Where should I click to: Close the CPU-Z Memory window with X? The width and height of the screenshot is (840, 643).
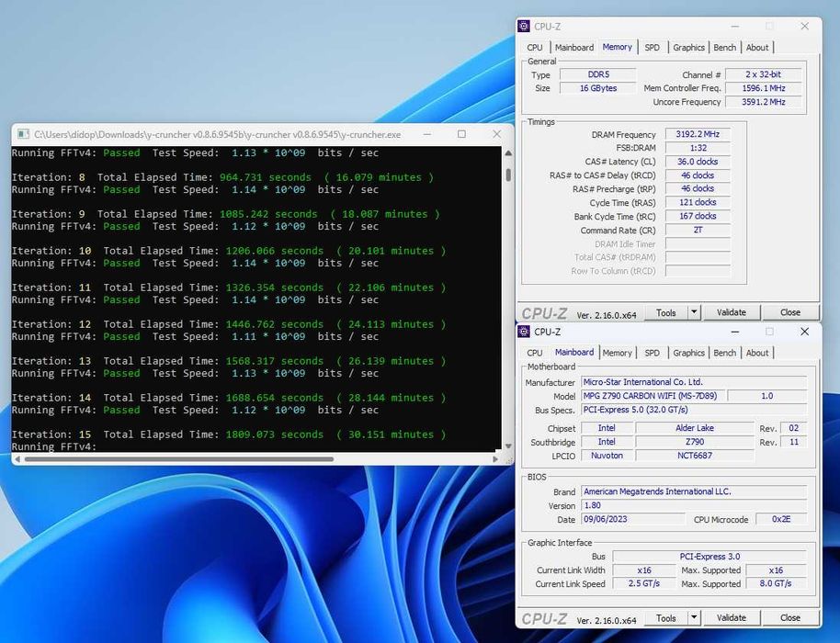805,27
